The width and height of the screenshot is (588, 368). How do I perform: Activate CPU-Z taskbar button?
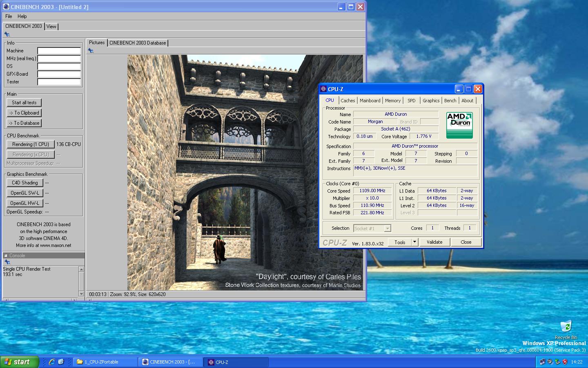[x=236, y=362]
